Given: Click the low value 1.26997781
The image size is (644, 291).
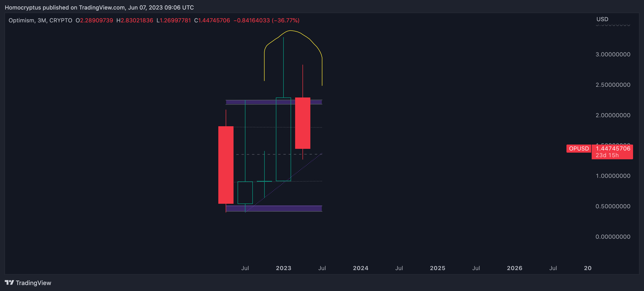Looking at the screenshot, I should point(175,20).
